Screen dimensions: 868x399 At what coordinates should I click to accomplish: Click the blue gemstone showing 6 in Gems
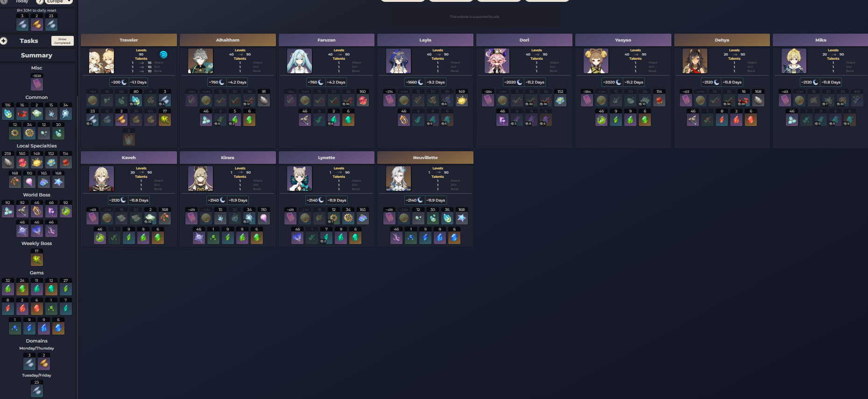58,326
